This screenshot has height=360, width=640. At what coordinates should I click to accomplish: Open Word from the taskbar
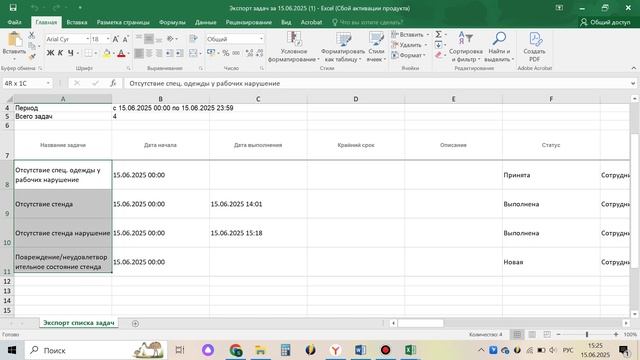[x=360, y=350]
